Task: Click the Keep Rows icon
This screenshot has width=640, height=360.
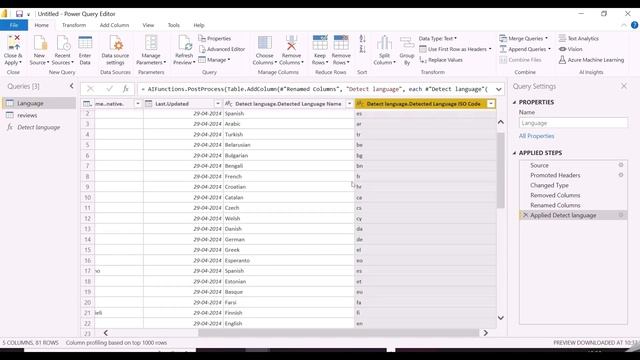Action: 320,43
